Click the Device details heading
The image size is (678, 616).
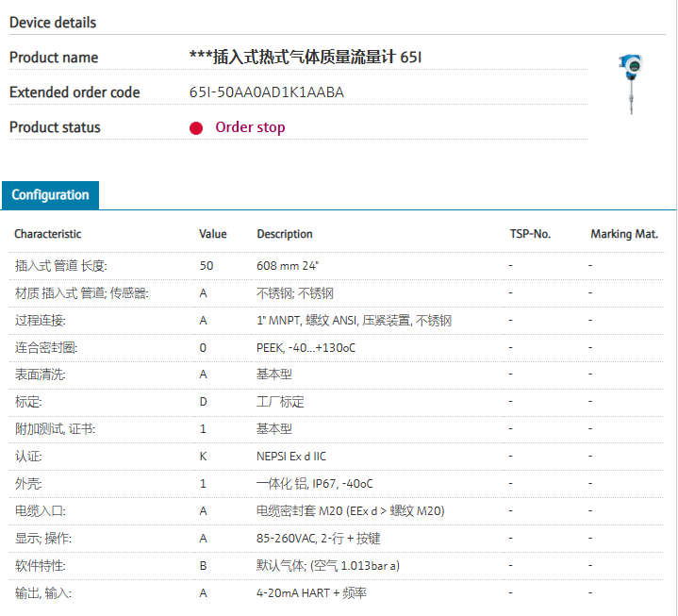click(53, 23)
